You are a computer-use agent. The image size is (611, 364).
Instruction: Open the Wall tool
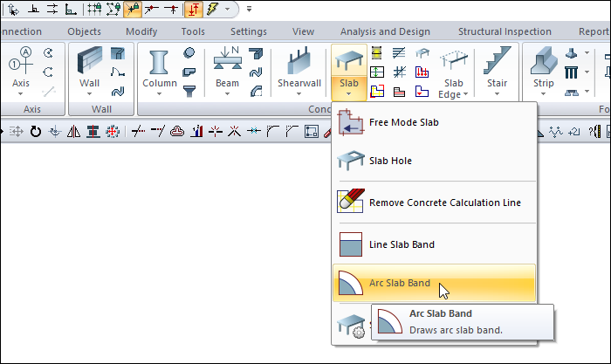(x=90, y=68)
